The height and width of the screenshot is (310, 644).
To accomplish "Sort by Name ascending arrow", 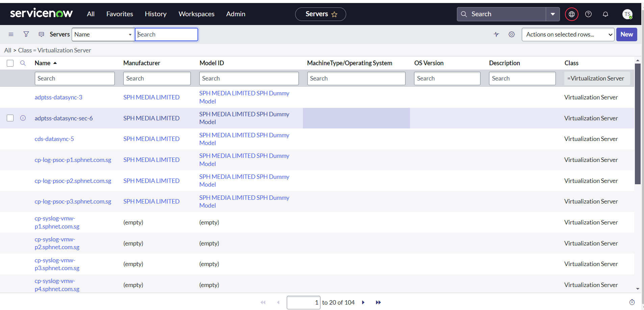I will click(x=55, y=63).
